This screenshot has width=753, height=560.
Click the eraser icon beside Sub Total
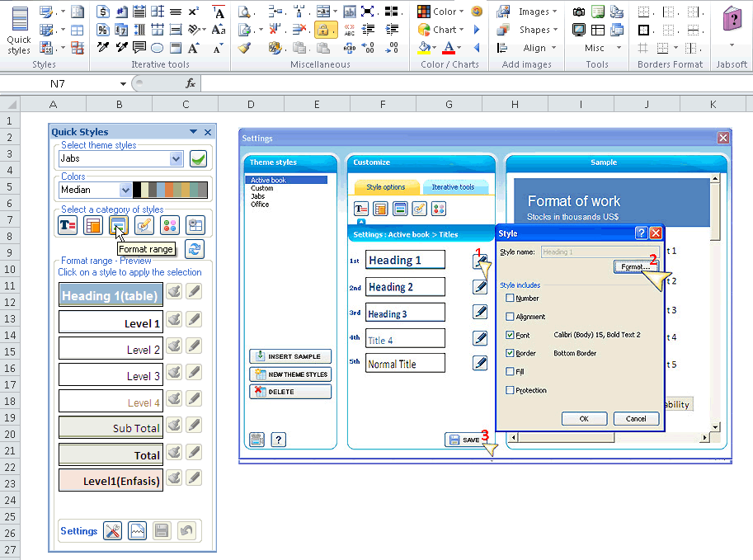[175, 425]
